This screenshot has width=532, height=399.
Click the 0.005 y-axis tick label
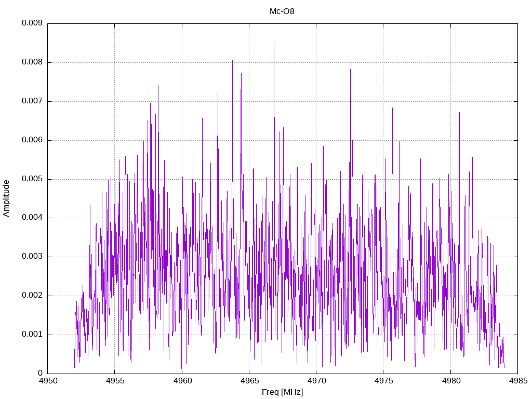click(32, 179)
